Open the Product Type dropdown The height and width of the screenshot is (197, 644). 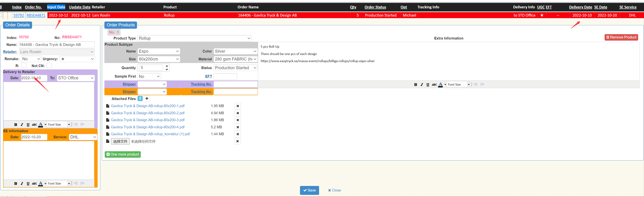(x=194, y=38)
